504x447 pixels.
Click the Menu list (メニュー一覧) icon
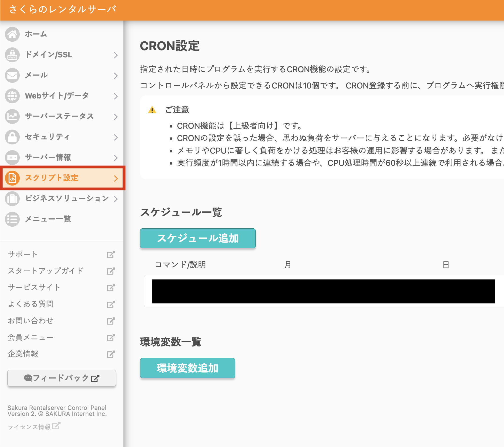(x=12, y=219)
